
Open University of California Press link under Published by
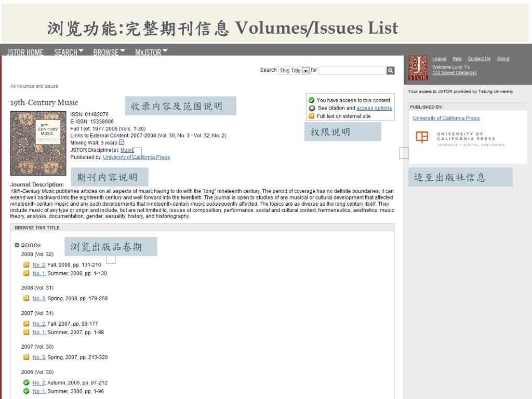[137, 157]
